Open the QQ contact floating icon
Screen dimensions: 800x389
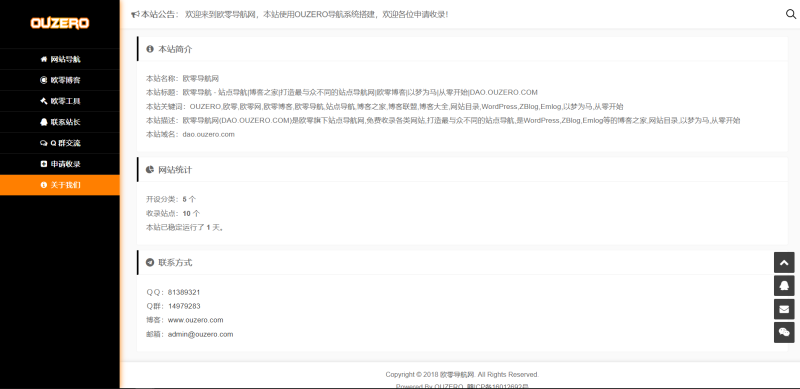click(x=784, y=286)
